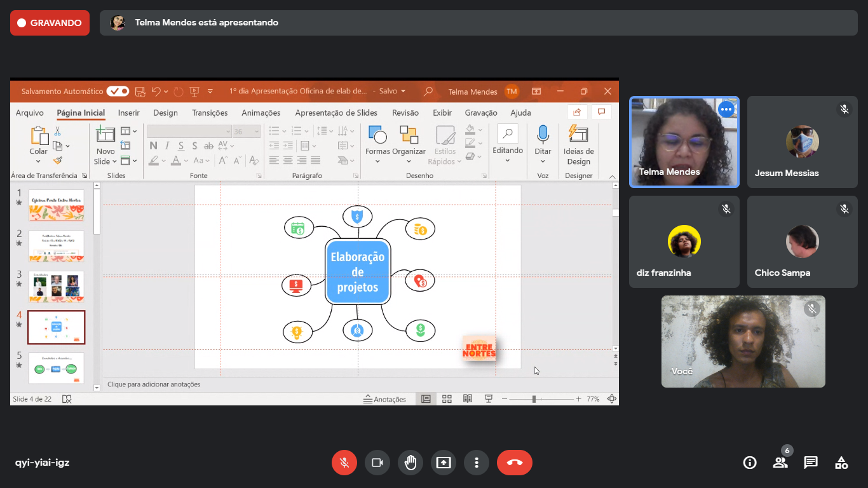Screen dimensions: 868x488
Task: Turn off the camera
Action: tap(377, 463)
